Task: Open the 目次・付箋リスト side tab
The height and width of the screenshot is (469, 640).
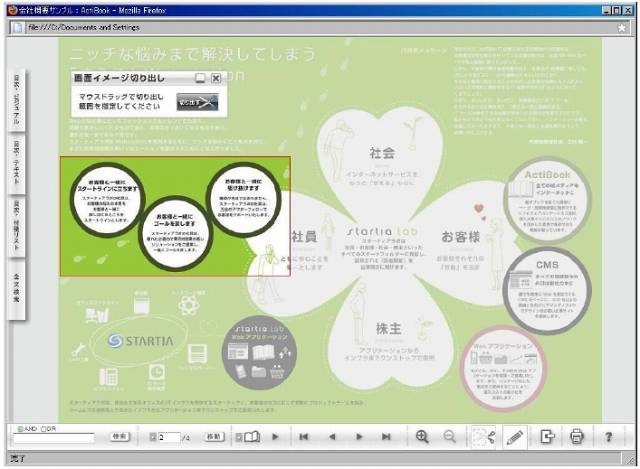Action: pyautogui.click(x=16, y=225)
